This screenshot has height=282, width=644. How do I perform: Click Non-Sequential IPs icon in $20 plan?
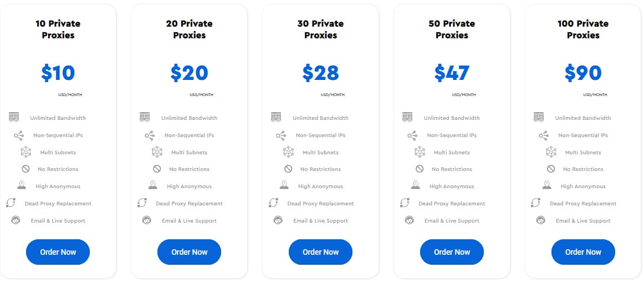pos(150,135)
